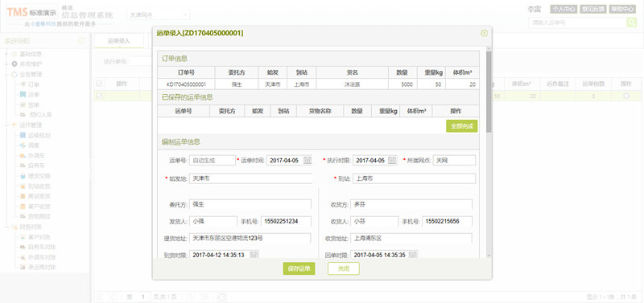Click the 关闭 button at dialog bottom
The image size is (644, 303).
coord(344,268)
